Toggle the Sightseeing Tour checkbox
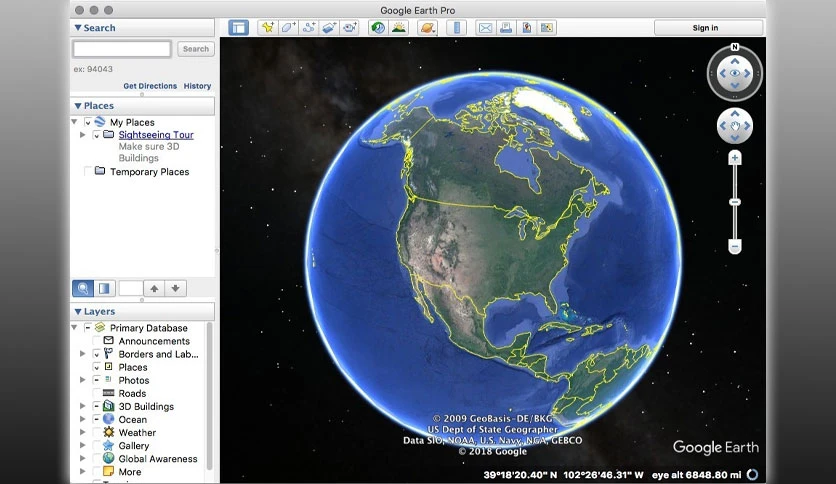836x484 pixels. click(x=97, y=135)
